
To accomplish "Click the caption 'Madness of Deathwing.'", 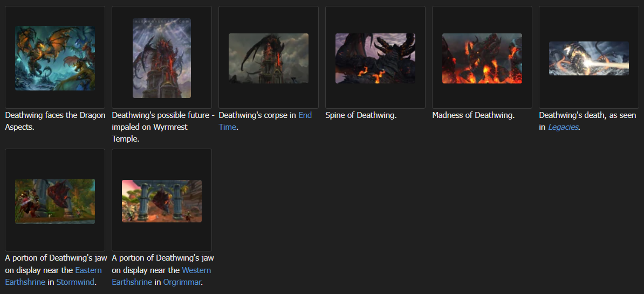I will [x=473, y=115].
